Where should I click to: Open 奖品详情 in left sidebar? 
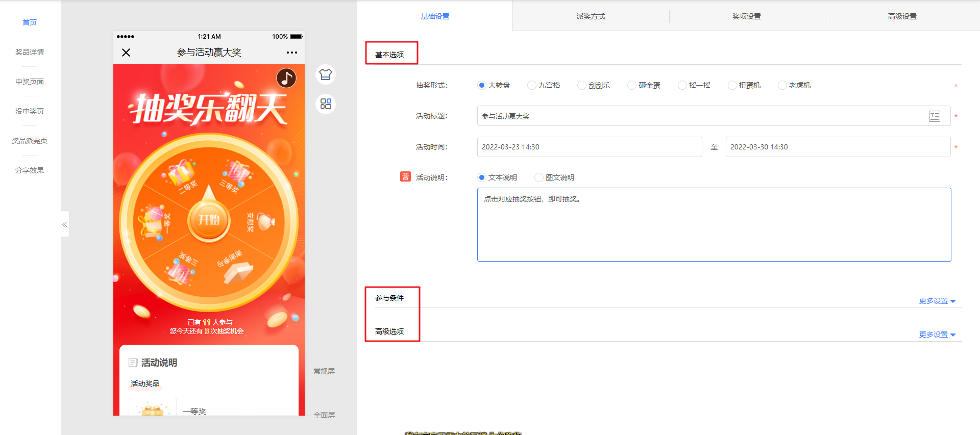coord(30,52)
